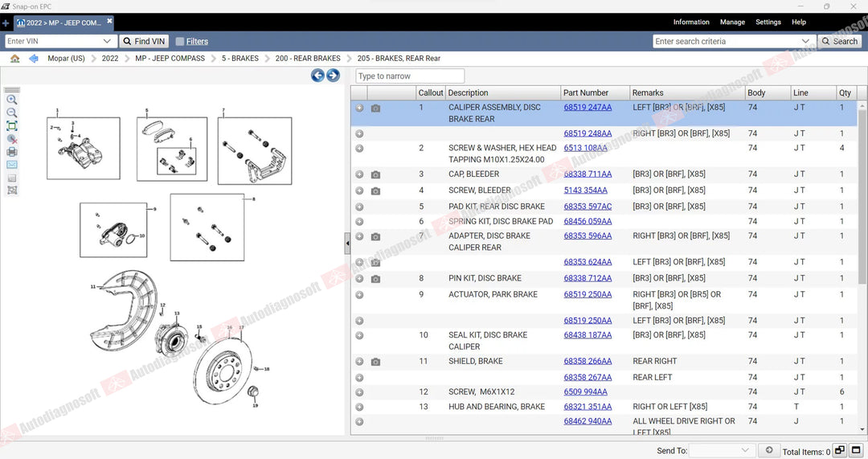Email the diagram via envelope icon

point(11,165)
